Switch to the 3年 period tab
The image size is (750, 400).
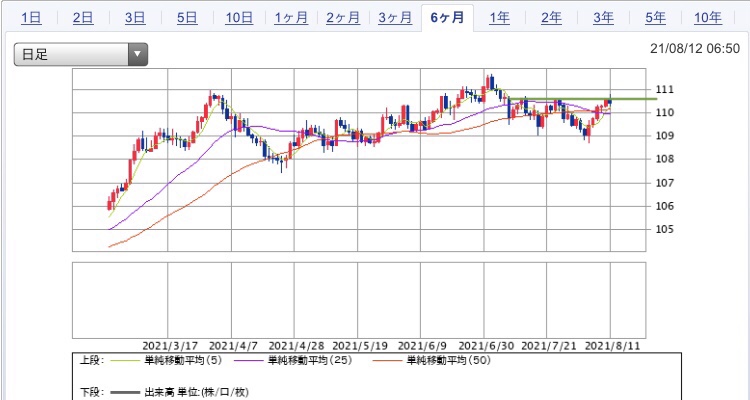click(x=603, y=18)
